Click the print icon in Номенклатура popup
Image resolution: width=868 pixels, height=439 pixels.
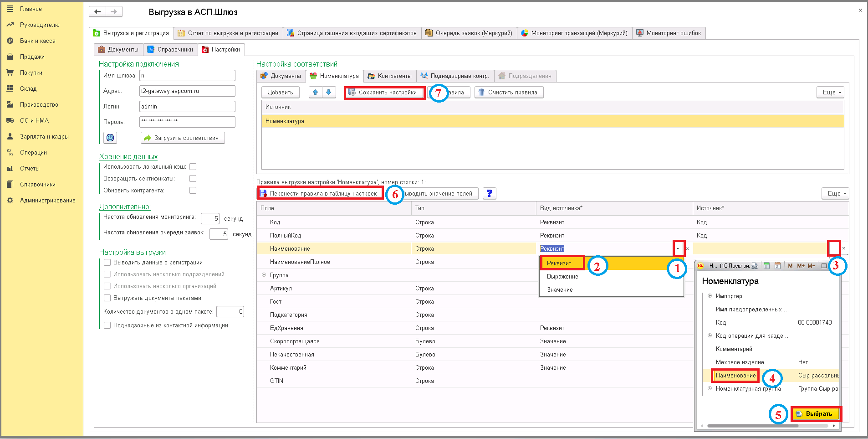(755, 266)
